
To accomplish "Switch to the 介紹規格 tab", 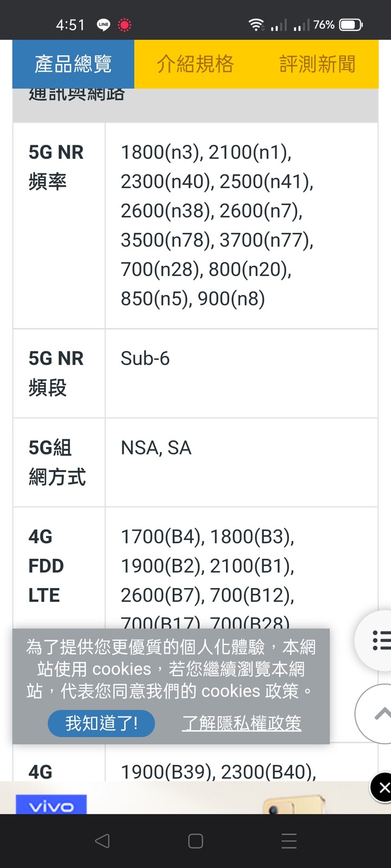I will point(195,64).
